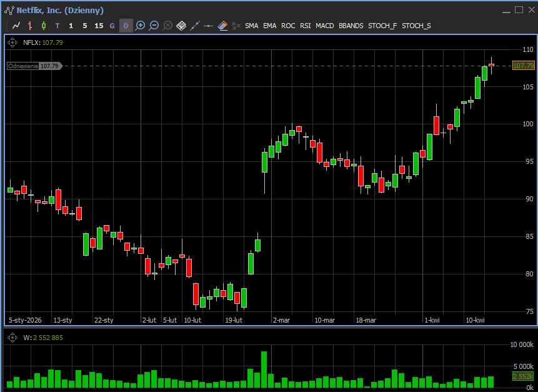Add the RSI indicator
The image size is (538, 392).
point(305,26)
